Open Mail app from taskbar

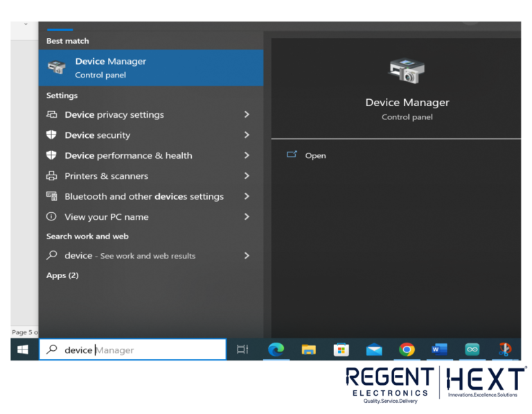pos(374,350)
